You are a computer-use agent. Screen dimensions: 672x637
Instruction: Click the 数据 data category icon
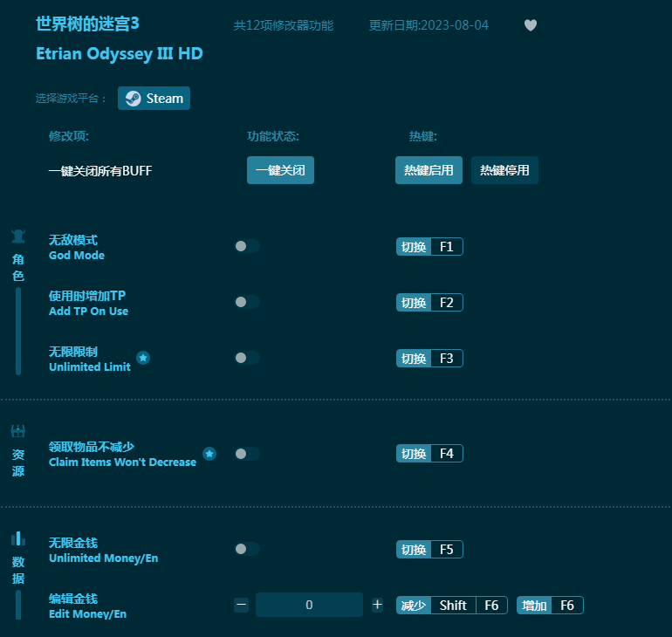(x=18, y=538)
